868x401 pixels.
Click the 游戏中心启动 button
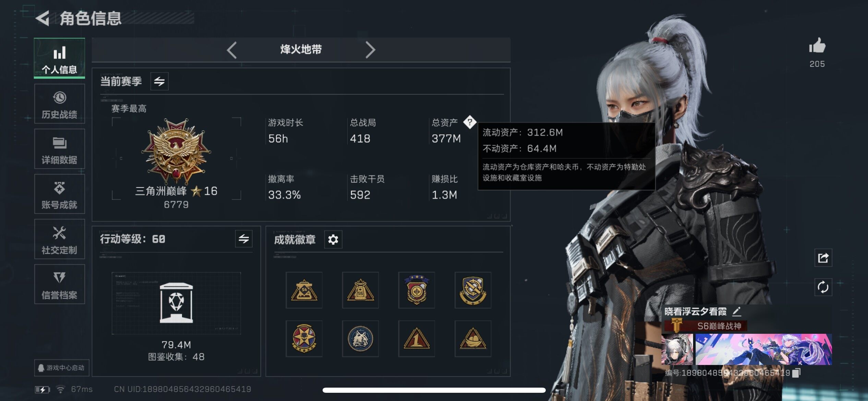click(62, 368)
